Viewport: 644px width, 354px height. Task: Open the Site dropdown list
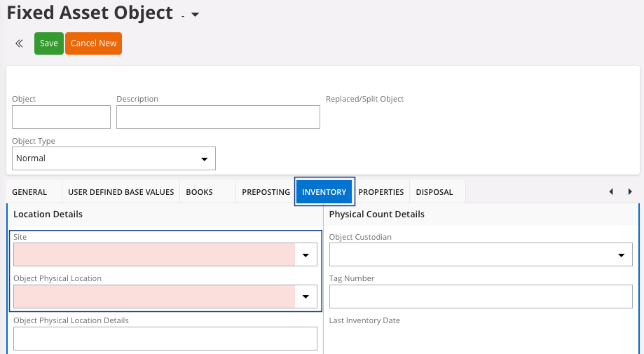tap(306, 256)
